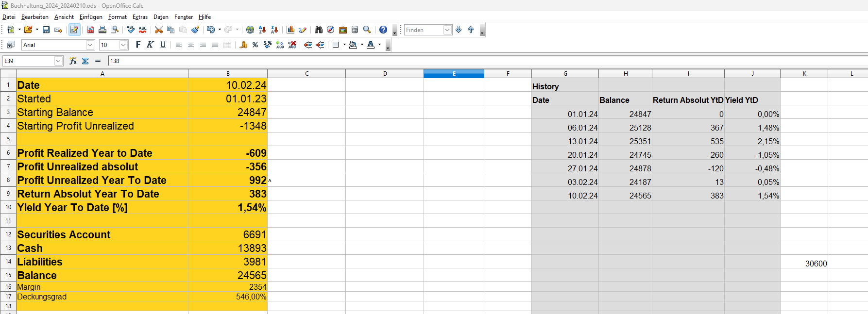Expand the font size dropdown

123,45
